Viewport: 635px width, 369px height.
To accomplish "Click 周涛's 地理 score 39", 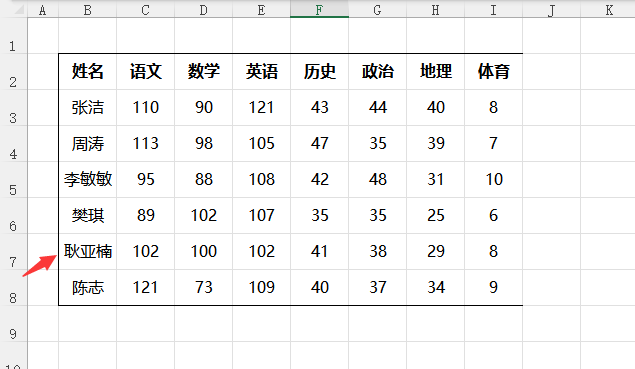I will [x=435, y=143].
